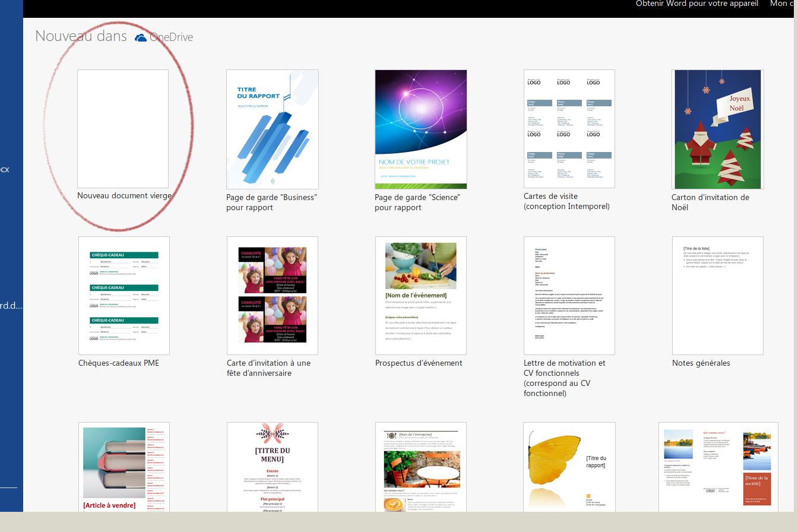
Task: Select the Joyeux Noël invitation thumbnail
Action: pos(718,129)
